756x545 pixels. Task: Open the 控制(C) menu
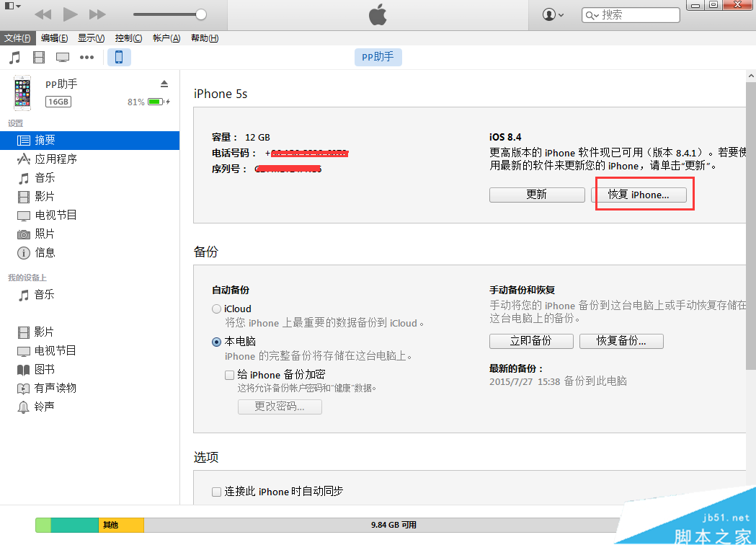[x=128, y=38]
